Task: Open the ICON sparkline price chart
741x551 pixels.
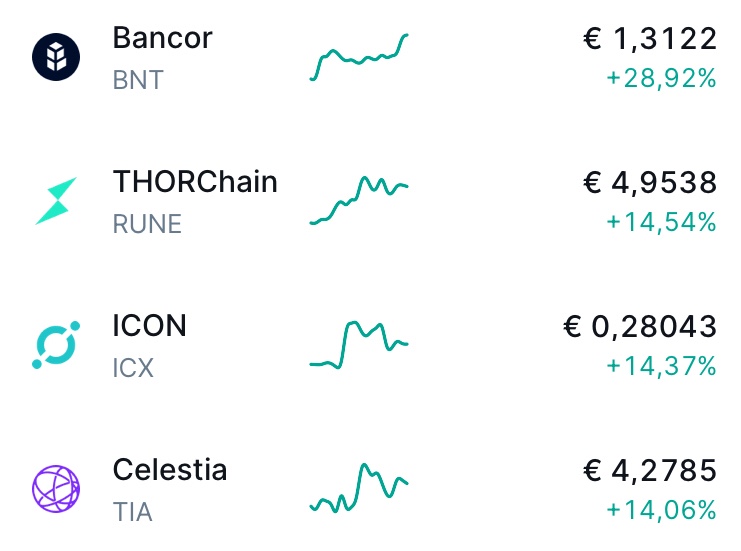Action: point(359,345)
